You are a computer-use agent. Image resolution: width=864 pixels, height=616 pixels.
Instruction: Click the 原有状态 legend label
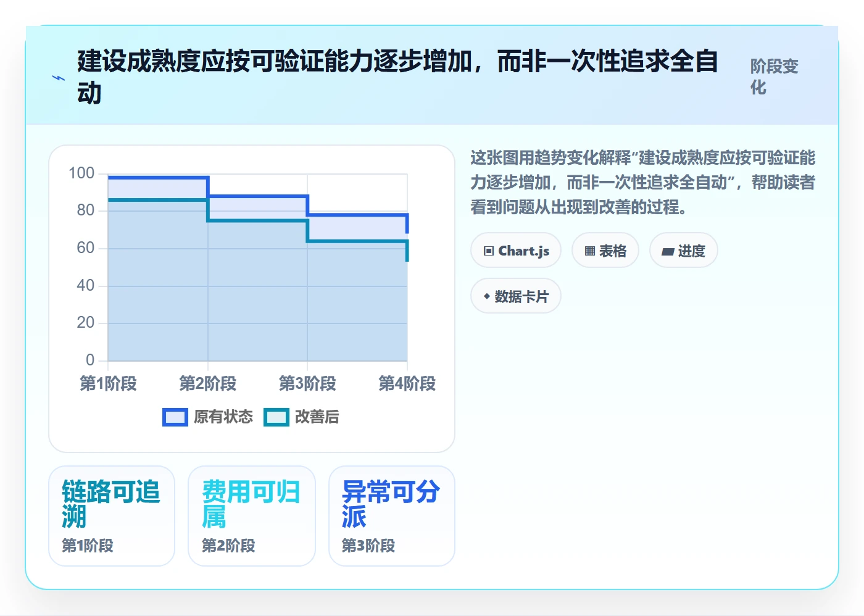[x=223, y=417]
